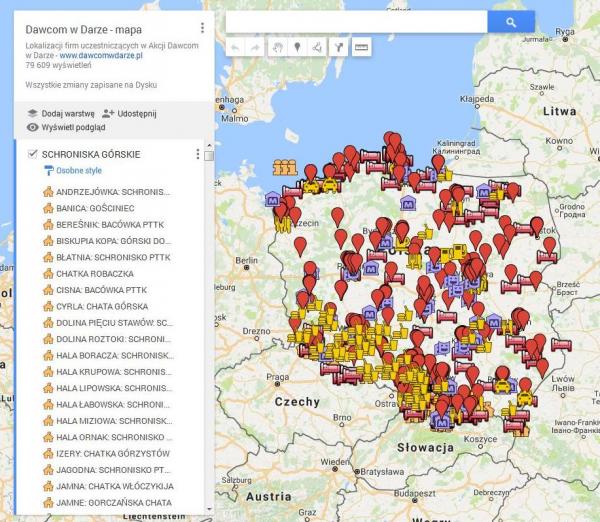This screenshot has height=522, width=600.
Task: Click the Berlin city label on map
Action: coord(246,261)
